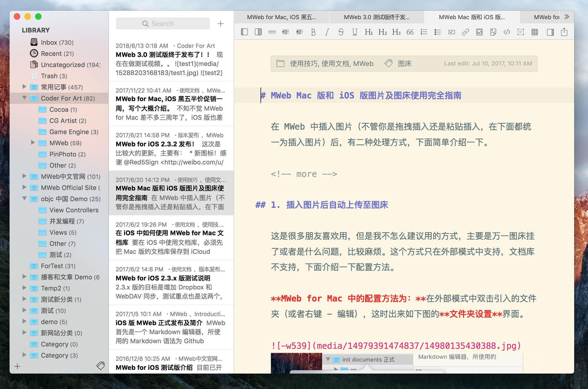Insert inline code with the </> icon
The image size is (588, 389).
[x=507, y=32]
